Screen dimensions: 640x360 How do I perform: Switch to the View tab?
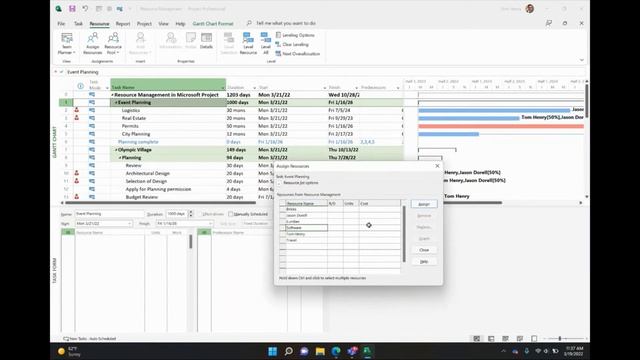(x=163, y=24)
